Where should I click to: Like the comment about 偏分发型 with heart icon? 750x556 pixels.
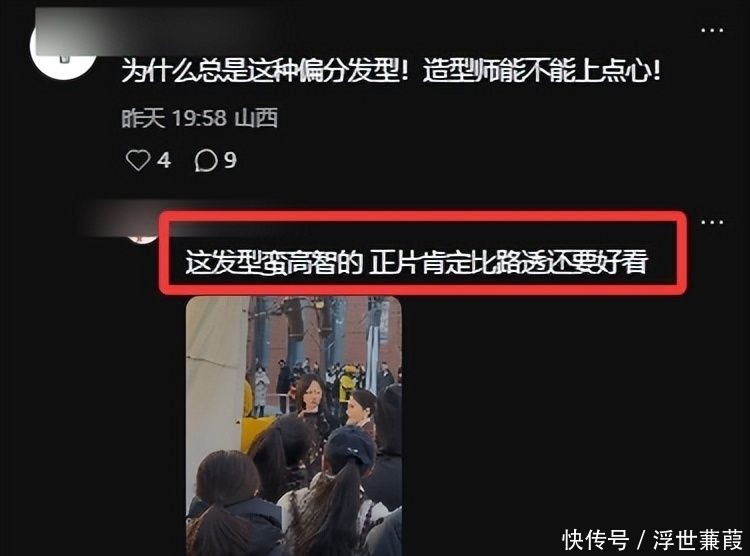tap(138, 160)
